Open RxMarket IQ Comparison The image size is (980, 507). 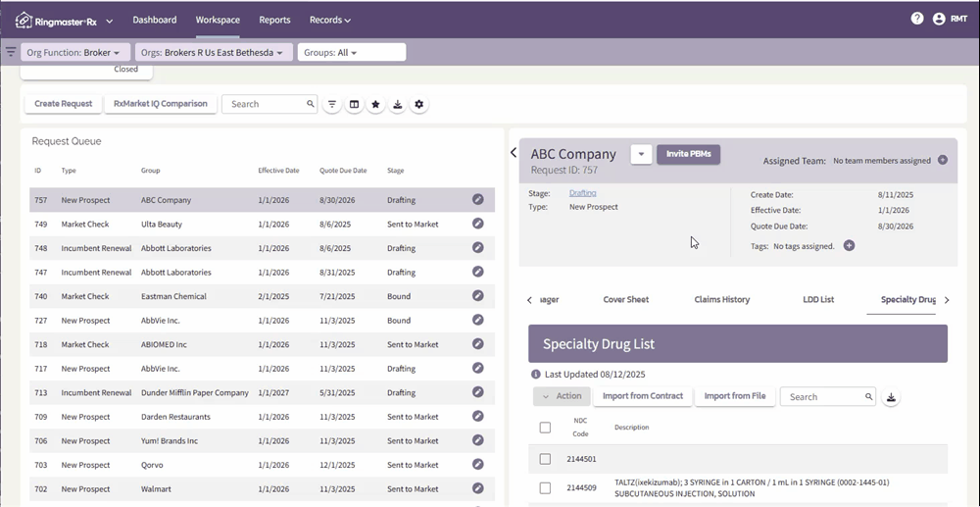pyautogui.click(x=160, y=104)
